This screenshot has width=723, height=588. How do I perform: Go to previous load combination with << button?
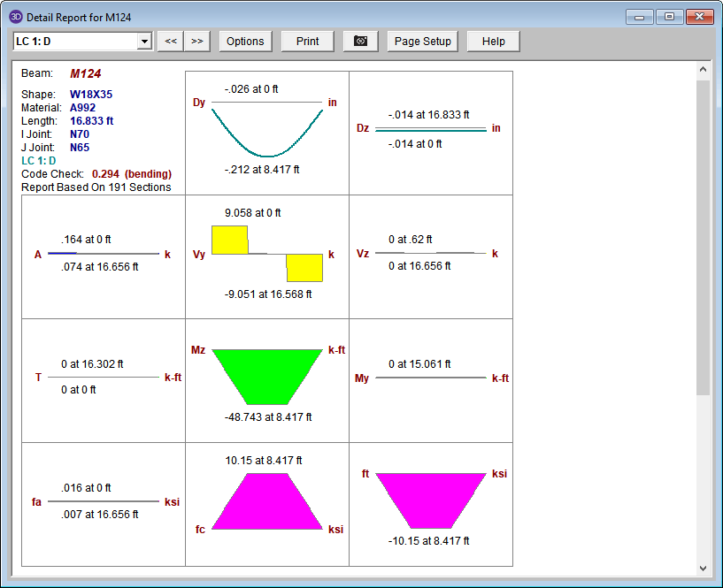170,42
